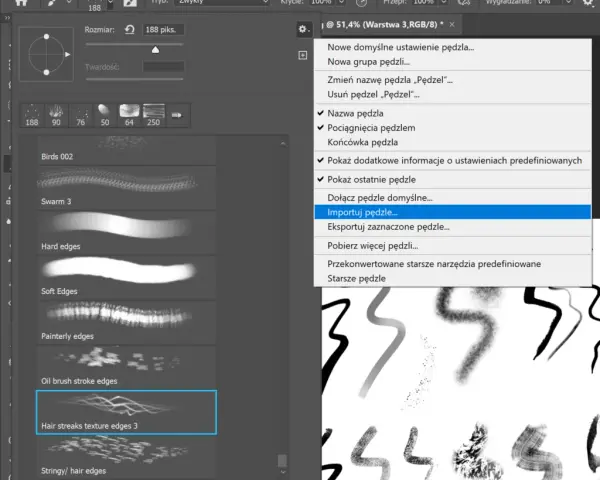Select Przekonwertowane starsze narzędzia predefiniowane
Viewport: 600px width, 480px height.
pyautogui.click(x=453, y=264)
